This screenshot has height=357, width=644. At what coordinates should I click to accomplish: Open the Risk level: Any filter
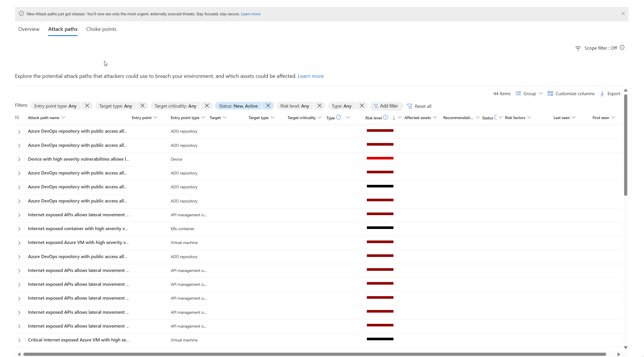point(294,106)
